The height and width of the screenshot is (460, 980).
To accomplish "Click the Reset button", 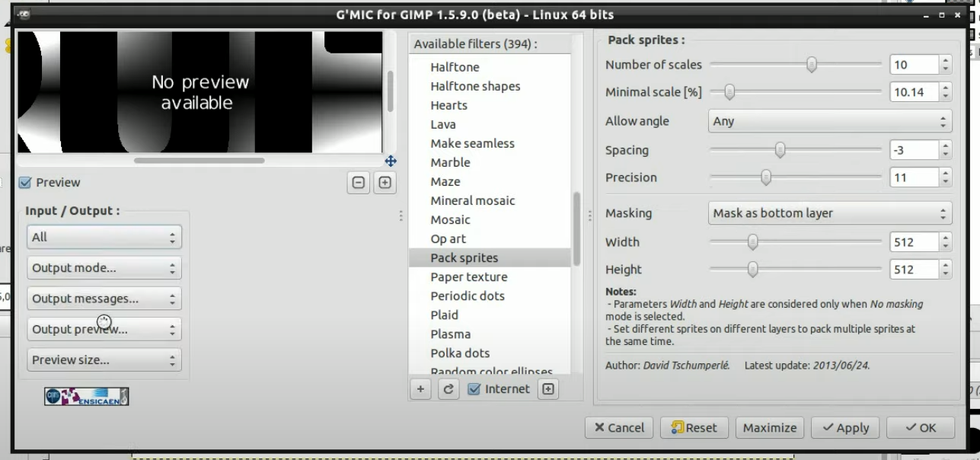I will (x=694, y=428).
